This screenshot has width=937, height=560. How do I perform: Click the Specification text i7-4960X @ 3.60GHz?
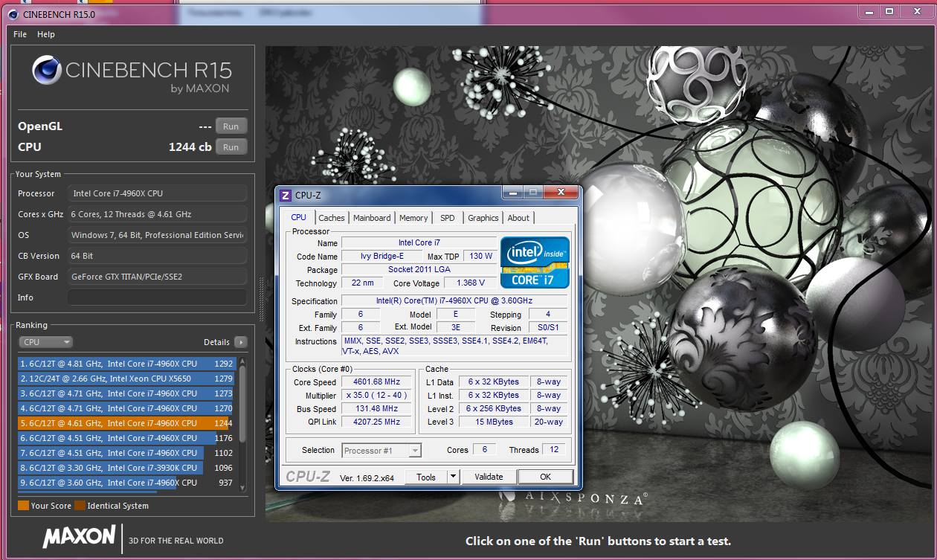(454, 300)
